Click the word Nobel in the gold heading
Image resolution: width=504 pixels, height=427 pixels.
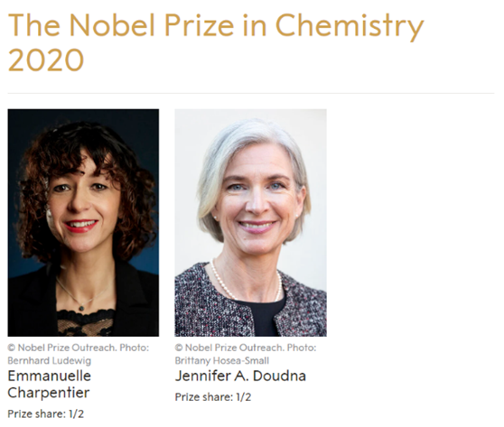(x=113, y=25)
